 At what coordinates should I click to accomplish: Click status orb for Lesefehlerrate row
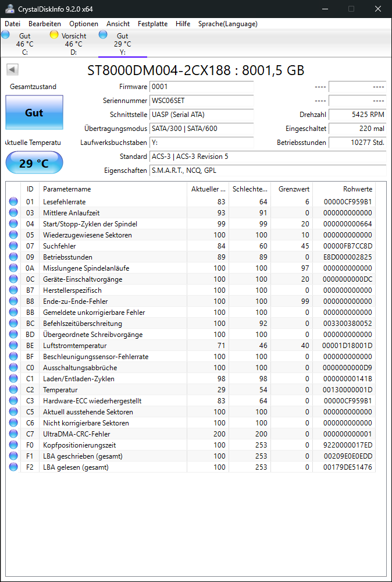[x=13, y=202]
